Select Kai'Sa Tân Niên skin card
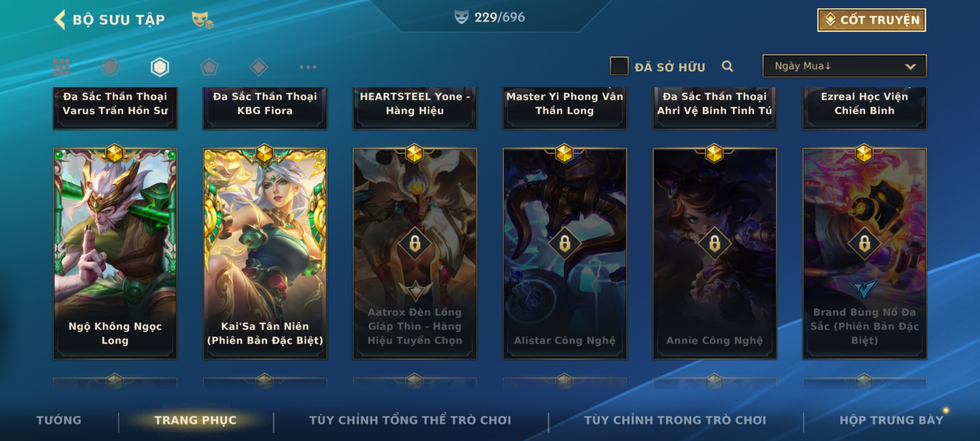This screenshot has height=441, width=980. 265,253
